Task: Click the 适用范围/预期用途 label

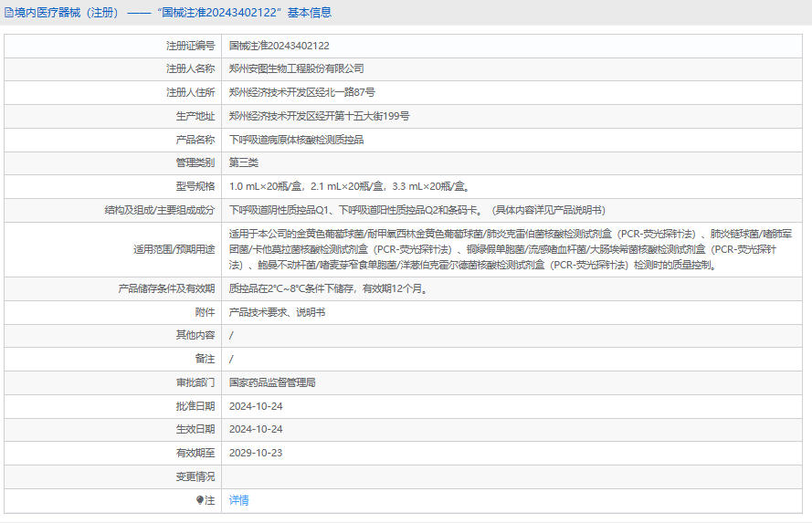Action: tap(174, 249)
